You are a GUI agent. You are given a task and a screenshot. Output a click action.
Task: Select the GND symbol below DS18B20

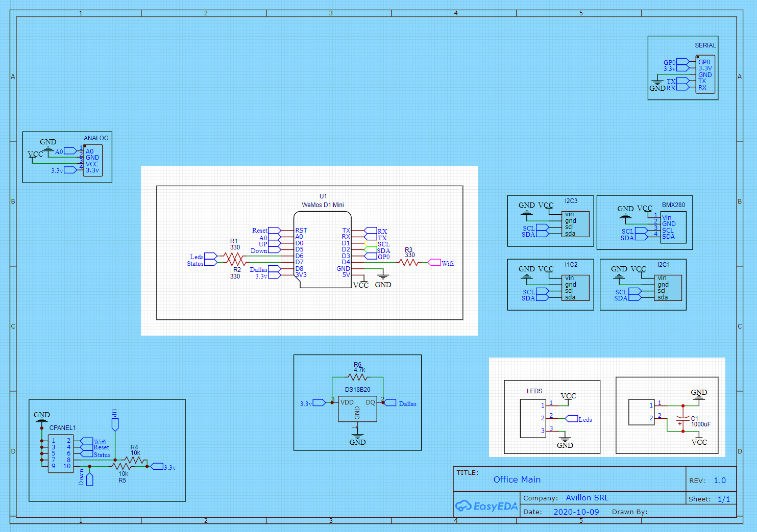(x=357, y=439)
